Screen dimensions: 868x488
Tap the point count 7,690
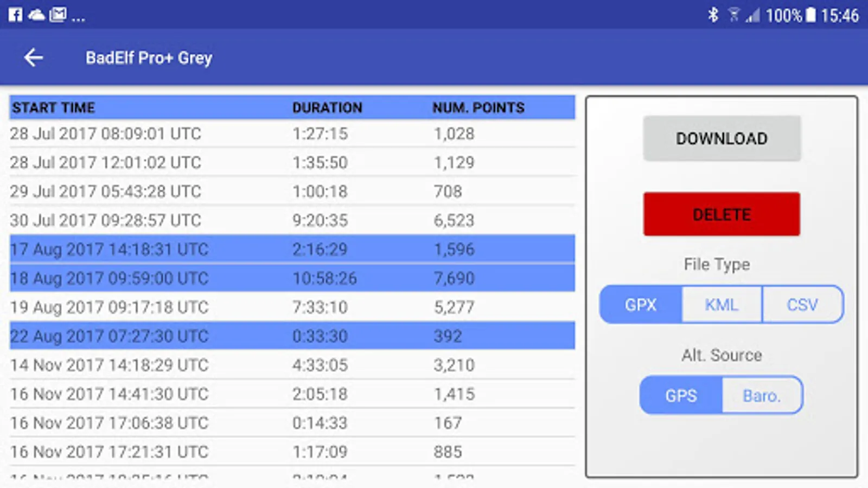tap(454, 278)
